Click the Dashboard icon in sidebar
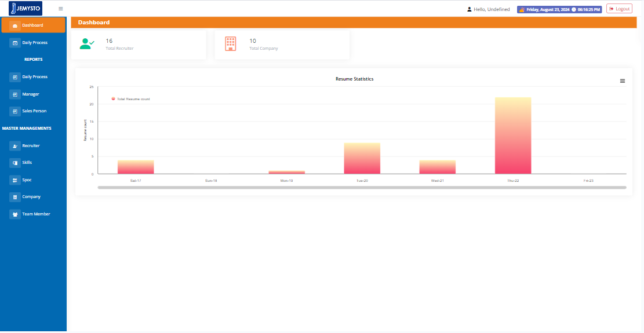 pyautogui.click(x=15, y=25)
